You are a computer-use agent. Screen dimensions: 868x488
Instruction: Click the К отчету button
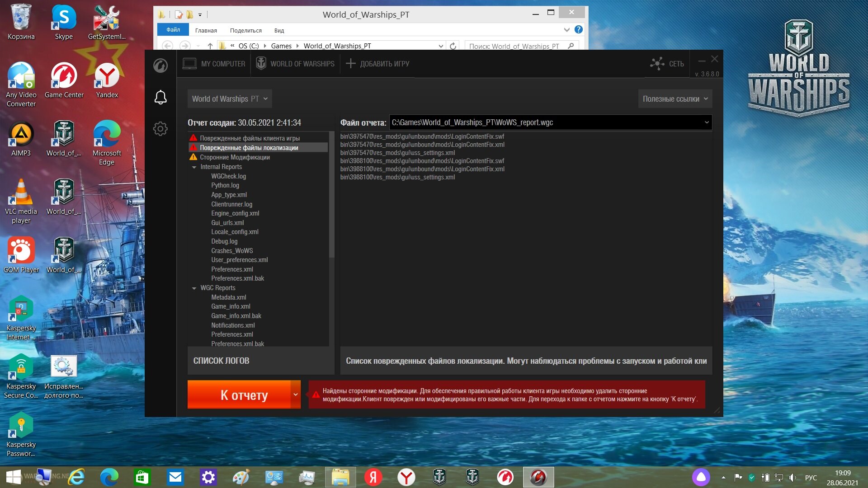(x=239, y=395)
